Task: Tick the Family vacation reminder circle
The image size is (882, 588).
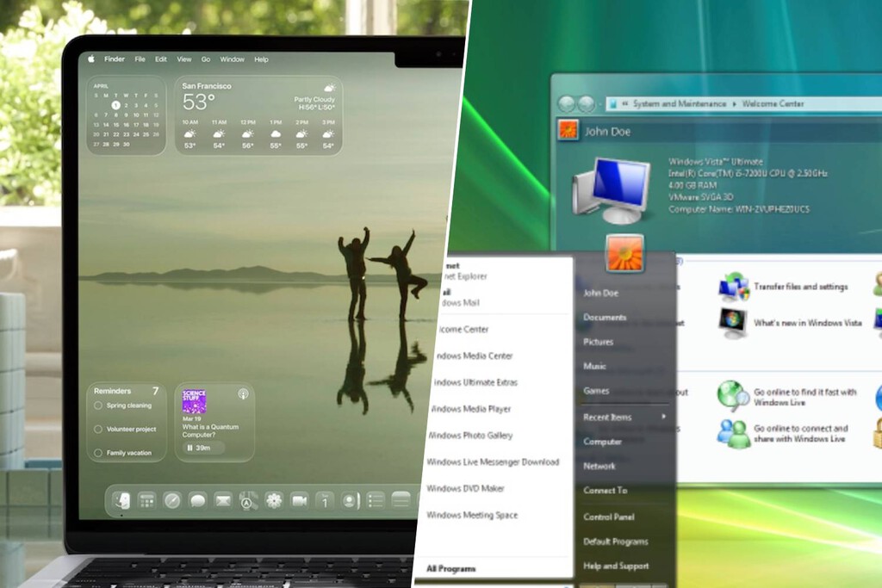Action: (x=98, y=453)
